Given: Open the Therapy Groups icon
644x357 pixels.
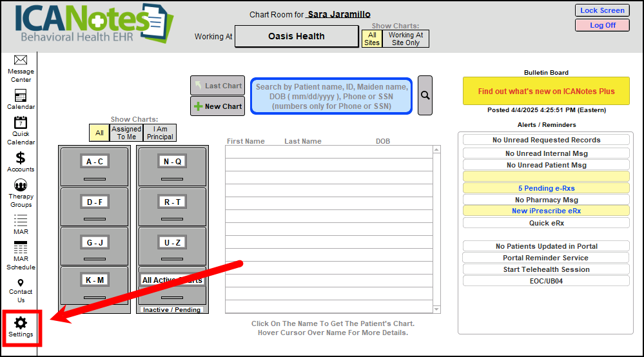Looking at the screenshot, I should click(x=20, y=185).
